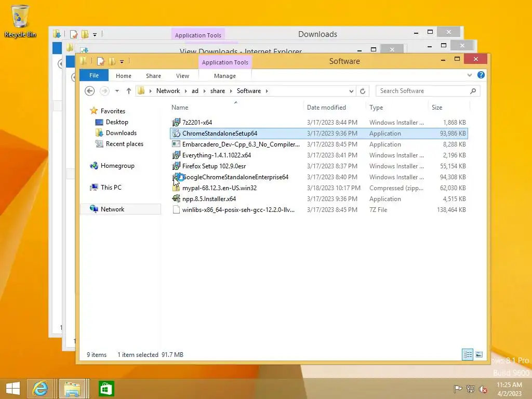Click ad in the address breadcrumb
532x399 pixels.
pyautogui.click(x=195, y=91)
